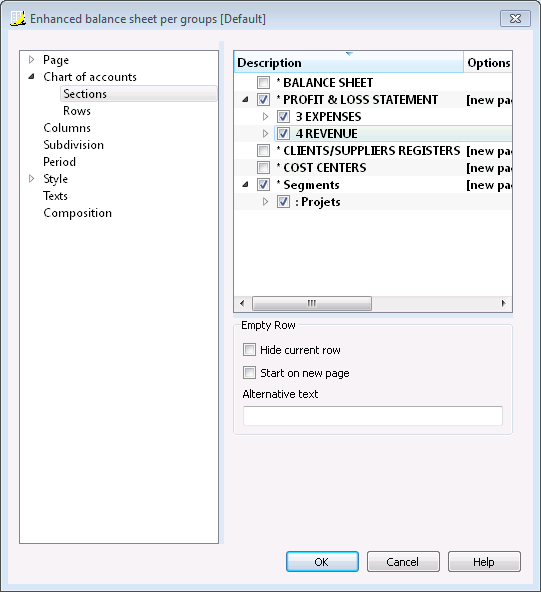Click the horizontal scrollbar left arrow

pyautogui.click(x=242, y=303)
